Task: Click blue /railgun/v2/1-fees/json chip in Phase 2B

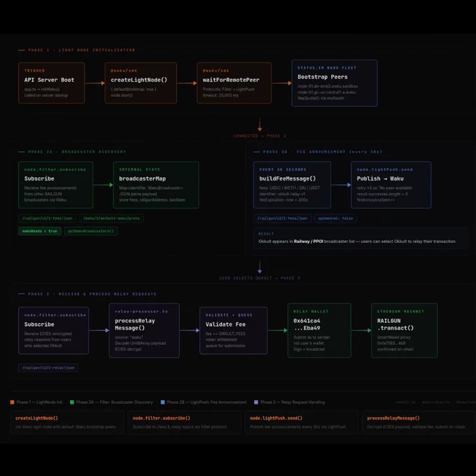Action: tap(282, 218)
